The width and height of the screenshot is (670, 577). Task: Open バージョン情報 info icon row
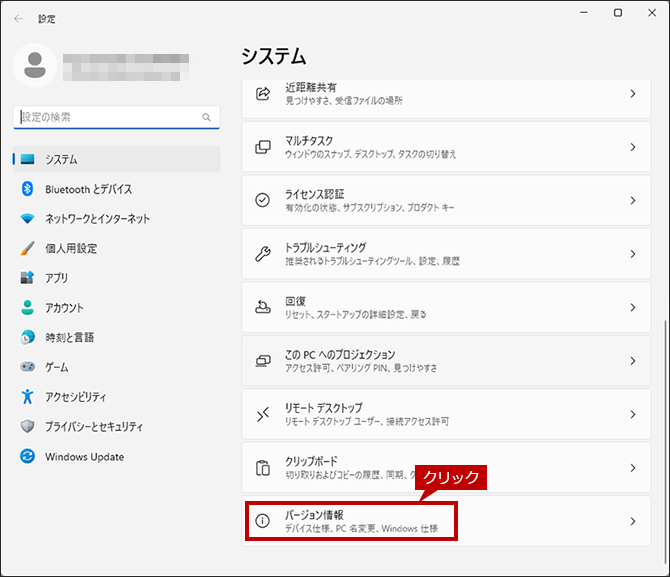pyautogui.click(x=446, y=521)
